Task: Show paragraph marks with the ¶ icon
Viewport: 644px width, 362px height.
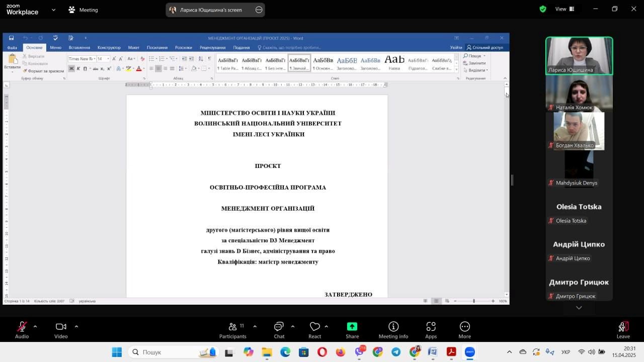Action: tap(210, 58)
